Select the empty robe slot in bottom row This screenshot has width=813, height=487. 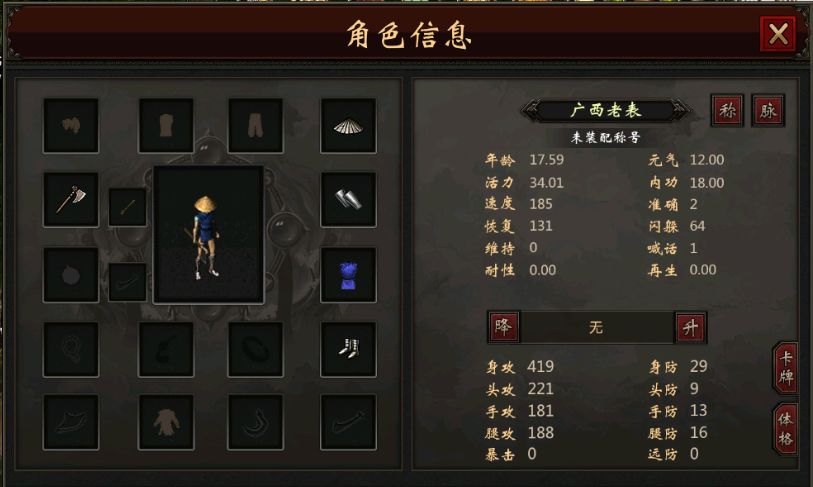166,422
